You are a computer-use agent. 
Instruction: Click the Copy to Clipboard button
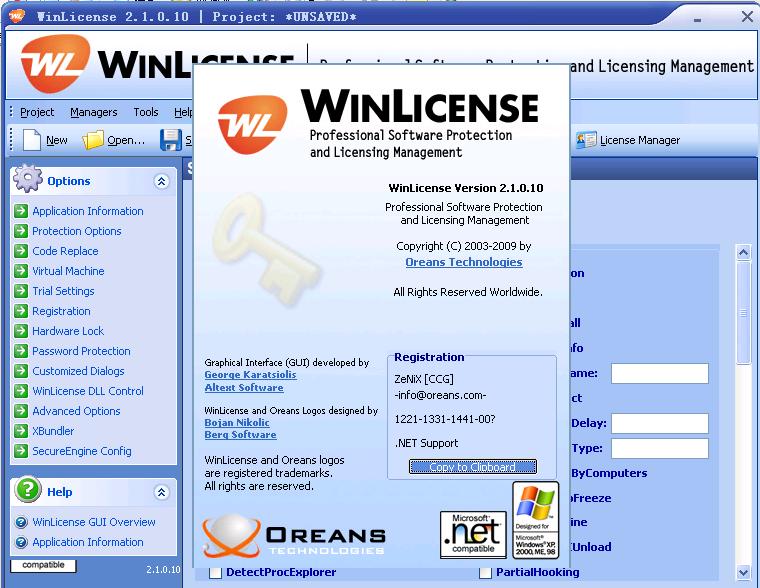[x=473, y=466]
